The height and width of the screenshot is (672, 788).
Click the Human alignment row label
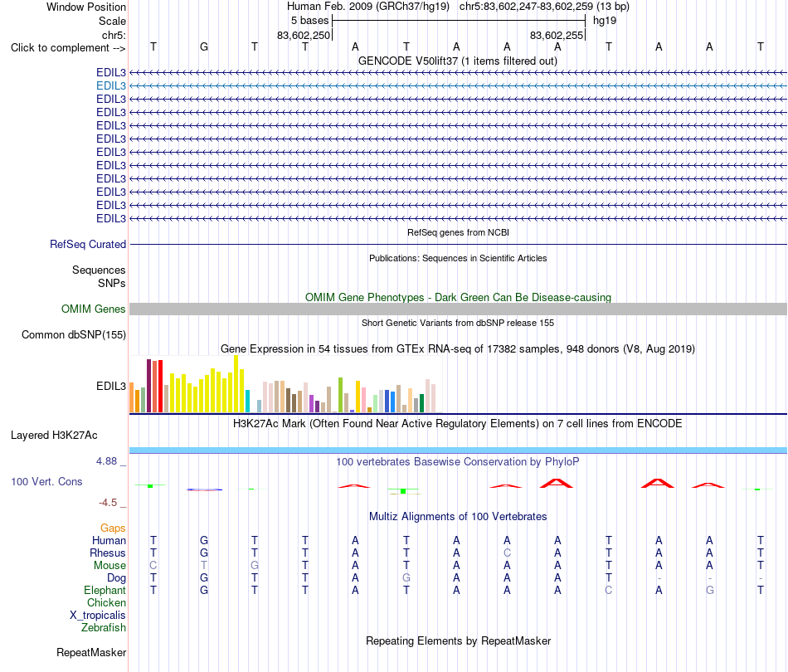tap(109, 540)
